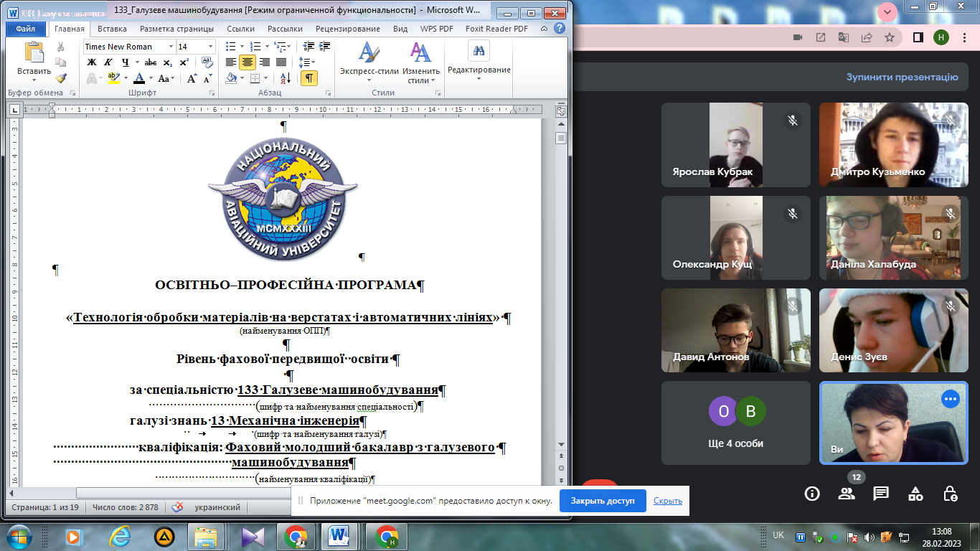Apply center alignment to the paragraph

click(x=248, y=62)
